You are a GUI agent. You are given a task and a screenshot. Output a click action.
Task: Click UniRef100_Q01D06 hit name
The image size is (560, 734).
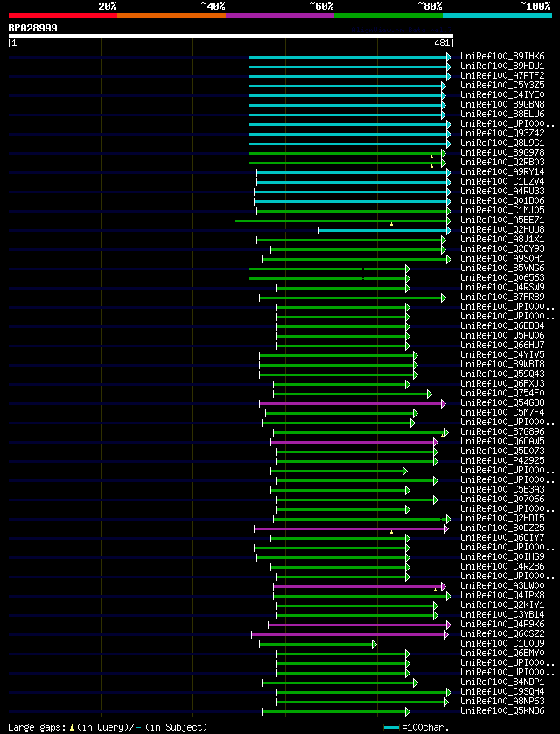(502, 201)
